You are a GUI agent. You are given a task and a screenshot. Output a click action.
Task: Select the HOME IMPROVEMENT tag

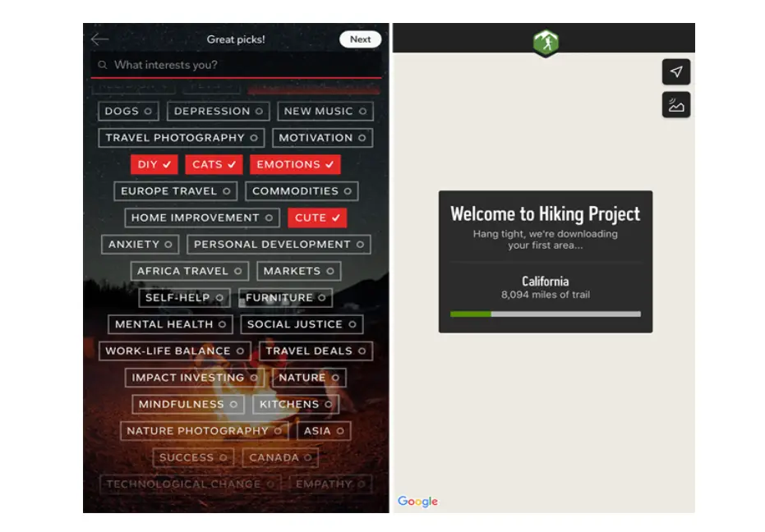(201, 218)
